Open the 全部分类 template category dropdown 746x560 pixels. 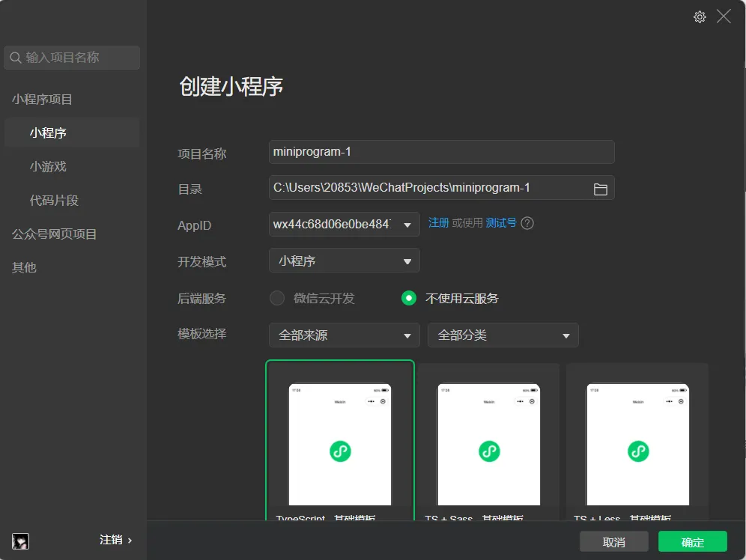point(503,335)
